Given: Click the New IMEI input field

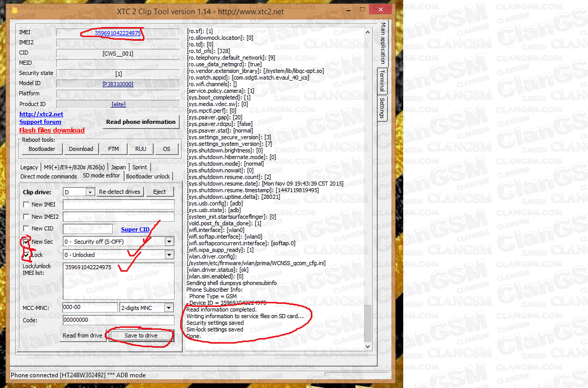Looking at the screenshot, I should pyautogui.click(x=118, y=204).
